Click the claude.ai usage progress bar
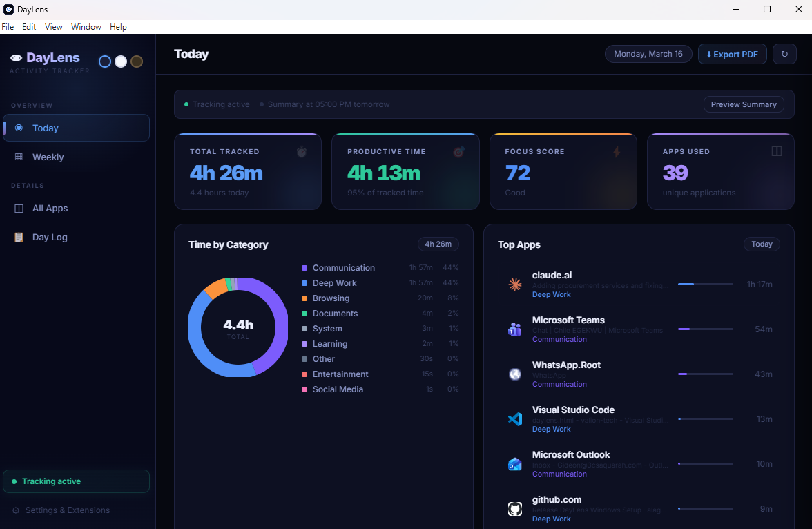 click(706, 285)
